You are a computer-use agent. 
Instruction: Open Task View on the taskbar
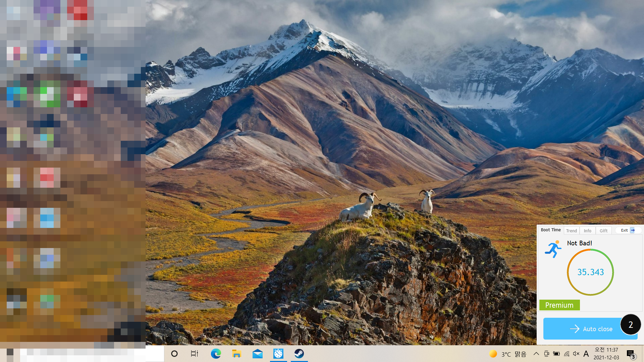(195, 354)
